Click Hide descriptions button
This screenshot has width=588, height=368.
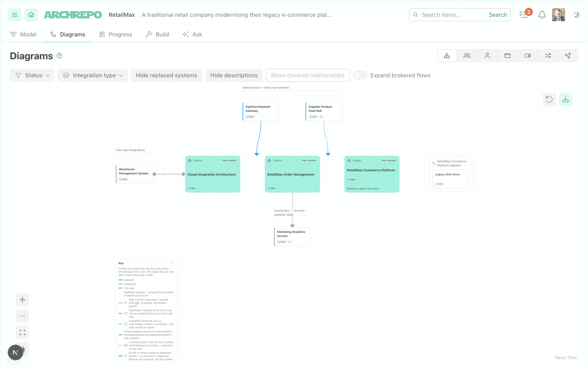234,75
